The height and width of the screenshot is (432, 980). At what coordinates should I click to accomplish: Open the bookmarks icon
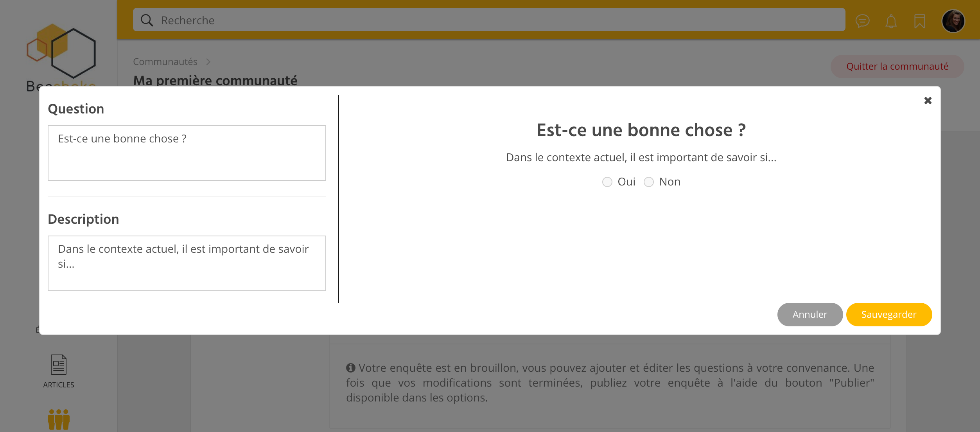[x=919, y=21]
